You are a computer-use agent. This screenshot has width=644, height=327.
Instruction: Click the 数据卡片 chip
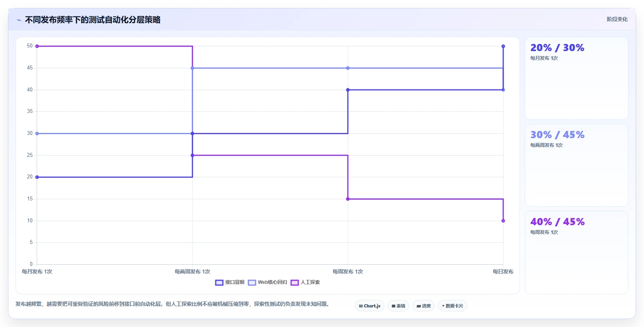tap(453, 306)
